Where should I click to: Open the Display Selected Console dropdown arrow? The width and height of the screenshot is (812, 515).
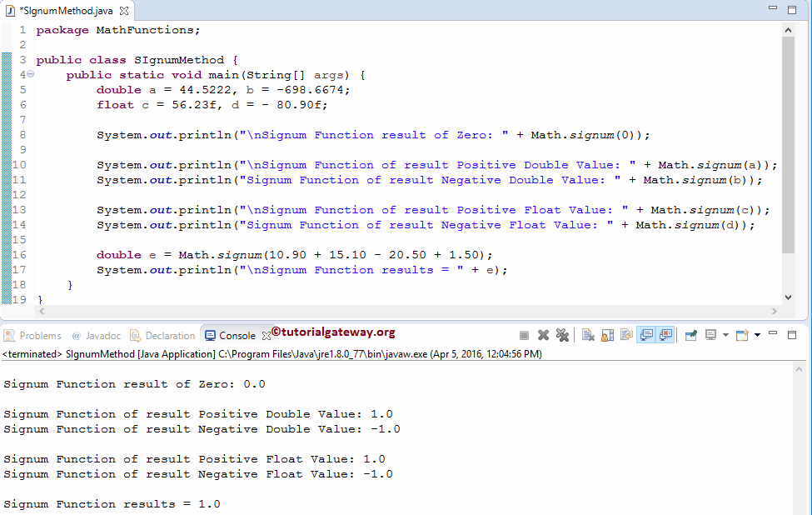tap(725, 334)
